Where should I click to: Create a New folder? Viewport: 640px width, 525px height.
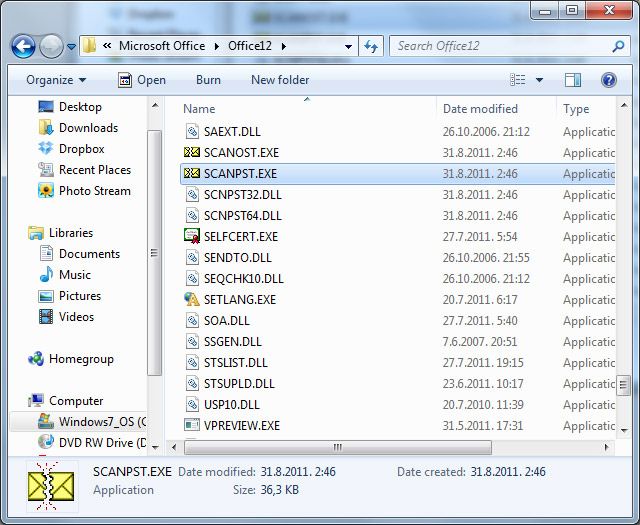pyautogui.click(x=280, y=80)
